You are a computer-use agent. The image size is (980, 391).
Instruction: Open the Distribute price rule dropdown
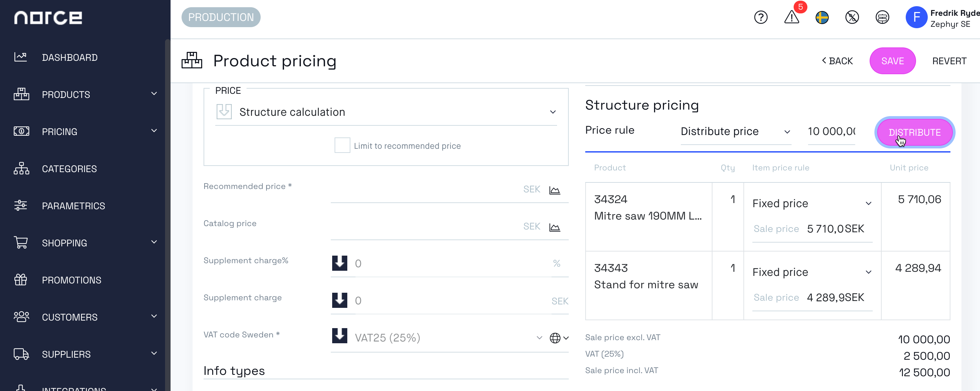735,132
